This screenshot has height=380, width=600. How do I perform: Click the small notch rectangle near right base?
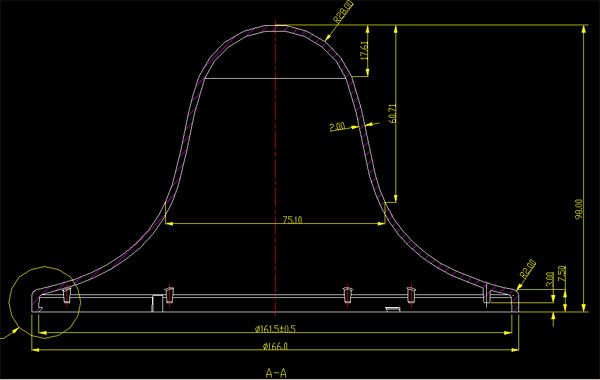pyautogui.click(x=393, y=309)
